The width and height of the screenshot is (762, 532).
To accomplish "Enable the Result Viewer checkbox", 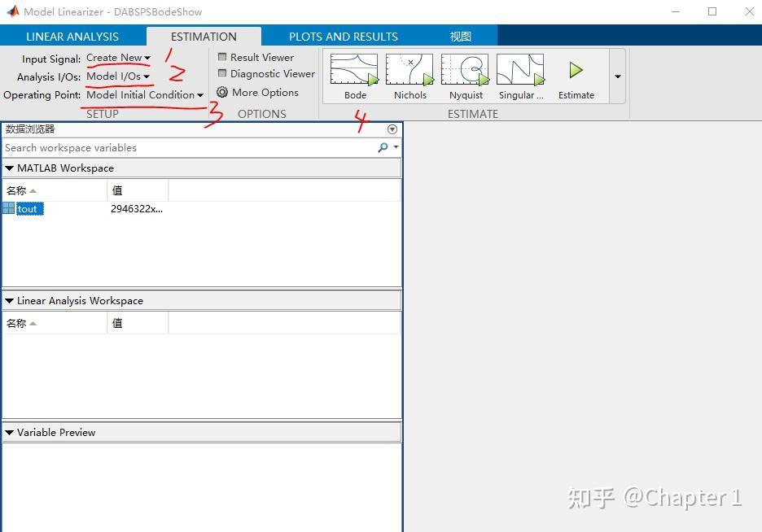I will [x=221, y=57].
